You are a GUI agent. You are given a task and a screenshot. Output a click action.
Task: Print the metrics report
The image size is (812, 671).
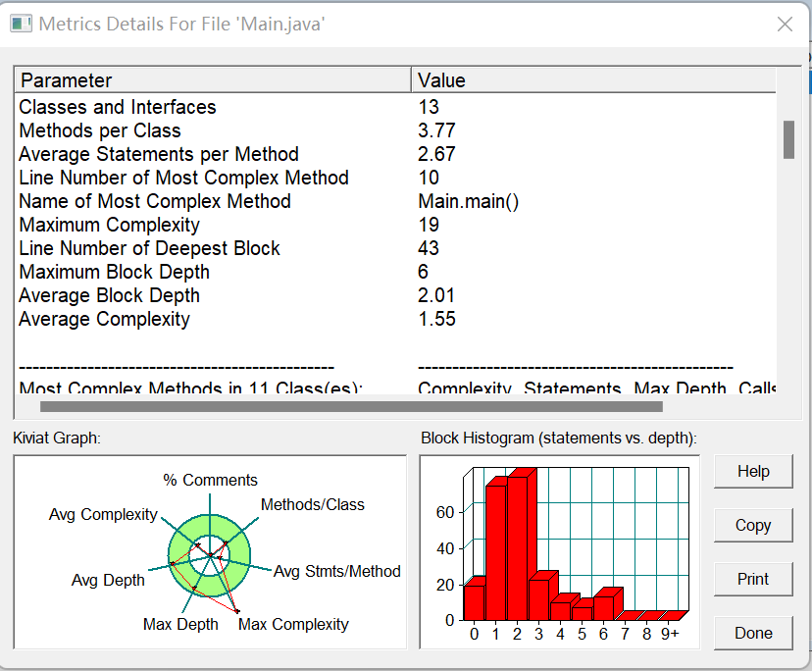coord(753,580)
